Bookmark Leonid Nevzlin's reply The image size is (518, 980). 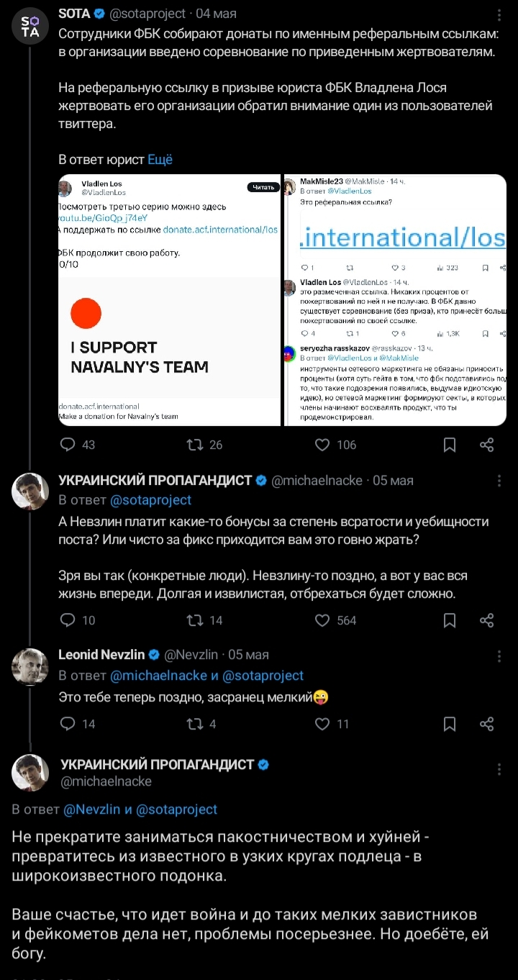[450, 723]
